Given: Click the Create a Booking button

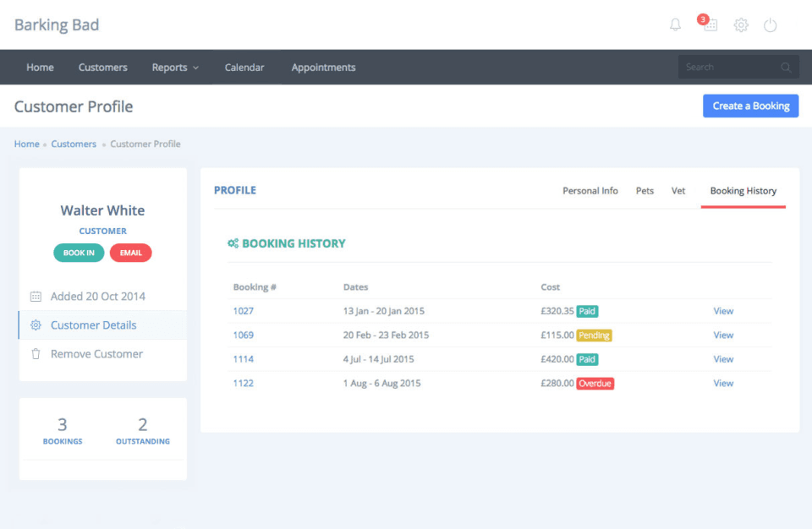Looking at the screenshot, I should coord(750,106).
